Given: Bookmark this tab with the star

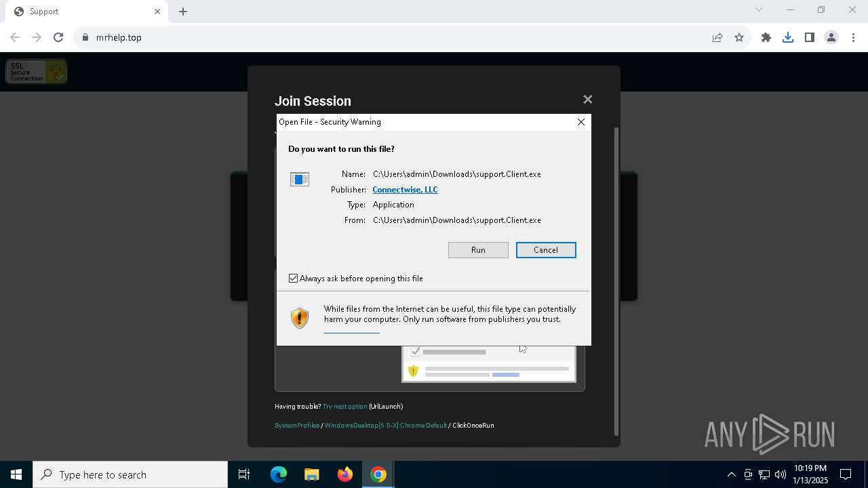Looking at the screenshot, I should (x=739, y=37).
